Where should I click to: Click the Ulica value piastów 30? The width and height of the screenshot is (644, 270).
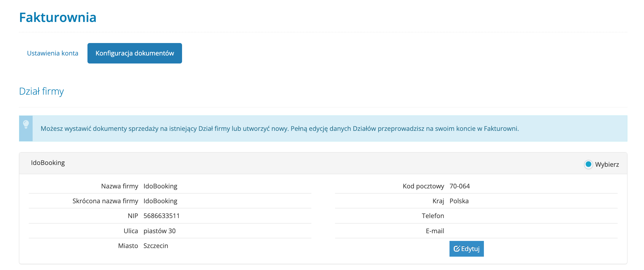click(160, 231)
